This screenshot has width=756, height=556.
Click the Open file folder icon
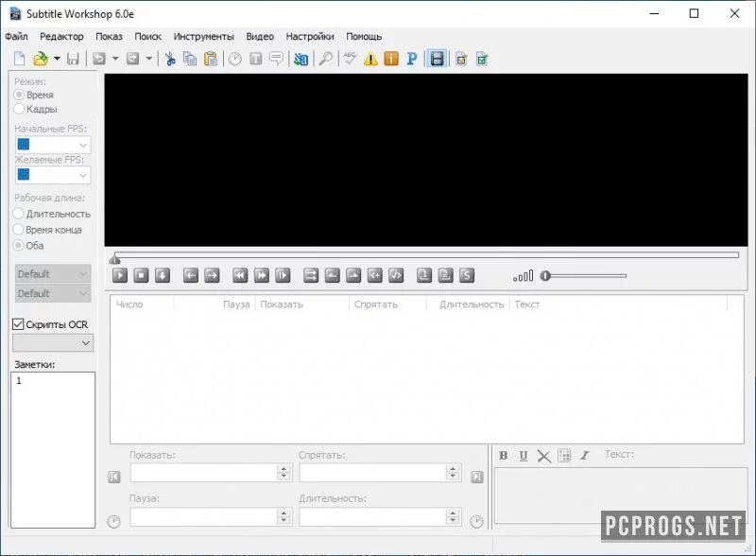41,59
